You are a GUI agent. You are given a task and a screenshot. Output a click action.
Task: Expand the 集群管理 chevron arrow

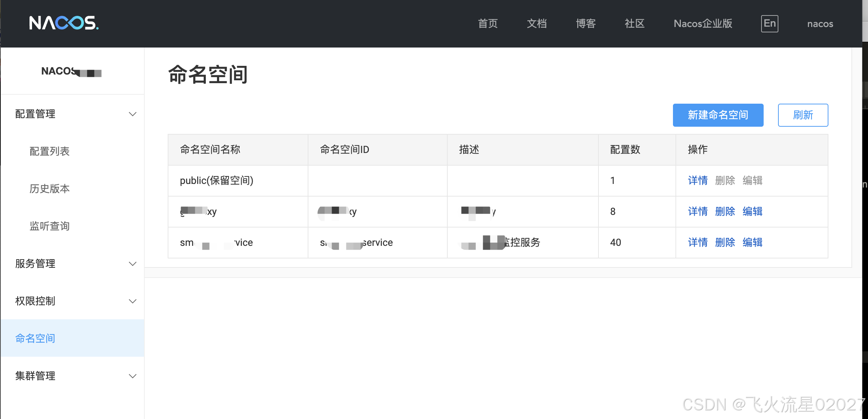[x=132, y=376]
